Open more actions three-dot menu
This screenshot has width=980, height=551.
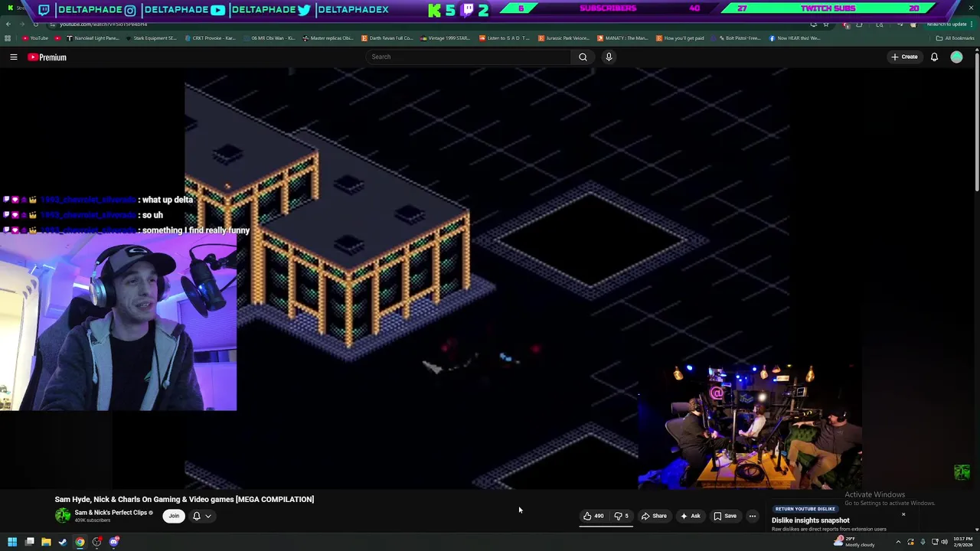click(752, 516)
